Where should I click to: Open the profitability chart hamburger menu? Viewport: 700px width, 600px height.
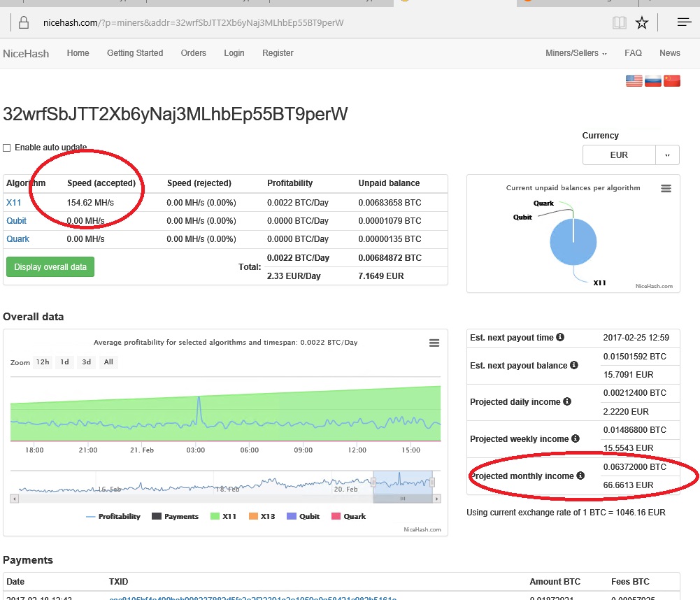click(x=434, y=343)
